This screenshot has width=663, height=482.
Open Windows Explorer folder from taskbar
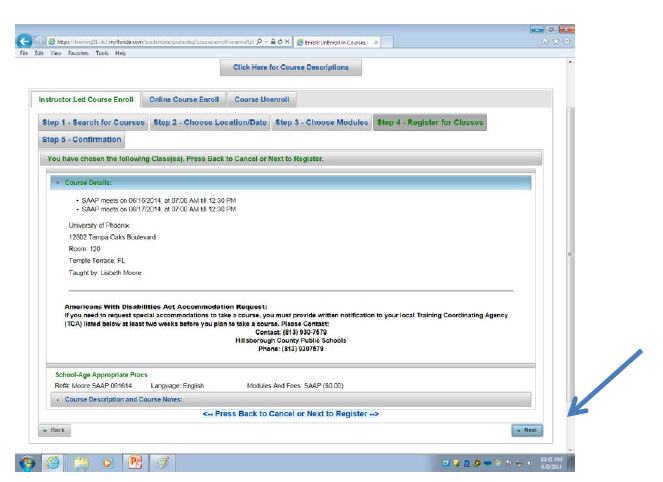81,463
